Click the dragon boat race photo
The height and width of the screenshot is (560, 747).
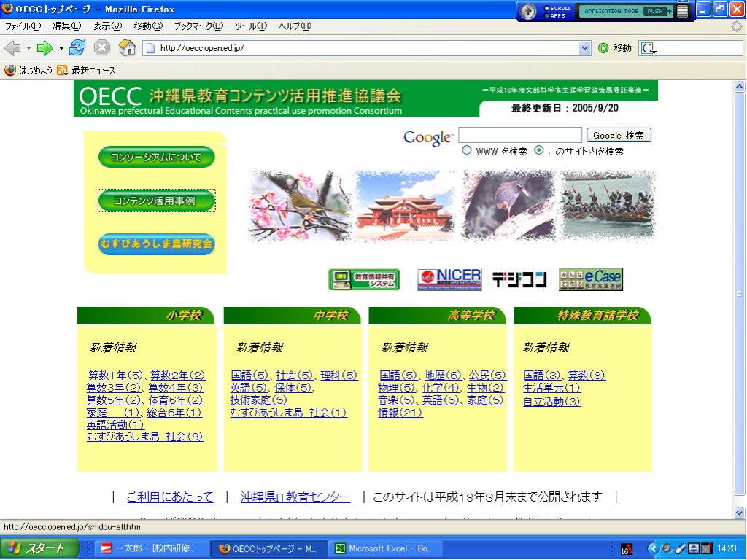coord(607,206)
